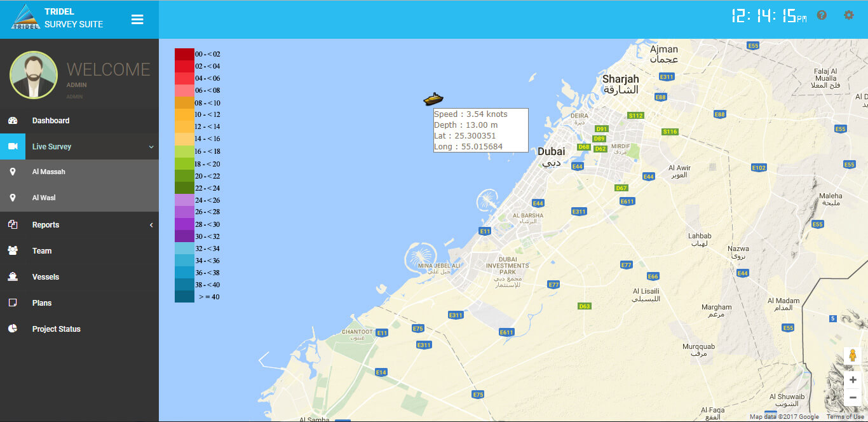The height and width of the screenshot is (422, 868).
Task: Click the 24 - < 26 purple legend swatch
Action: tap(184, 200)
